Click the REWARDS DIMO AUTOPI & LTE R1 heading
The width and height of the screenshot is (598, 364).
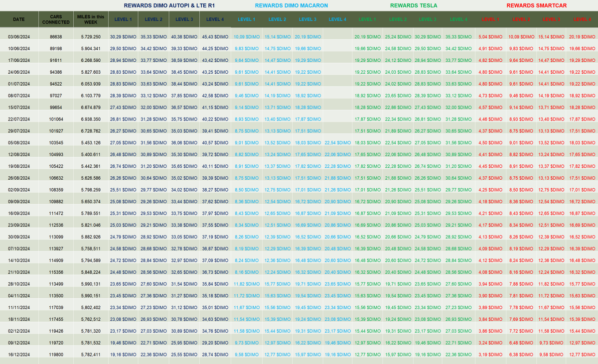[169, 5]
